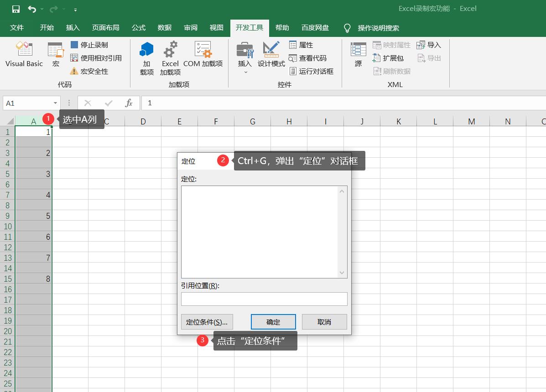Screen dimensions: 546x392
Task: Click cell A15 containing 8
Action: [x=33, y=279]
